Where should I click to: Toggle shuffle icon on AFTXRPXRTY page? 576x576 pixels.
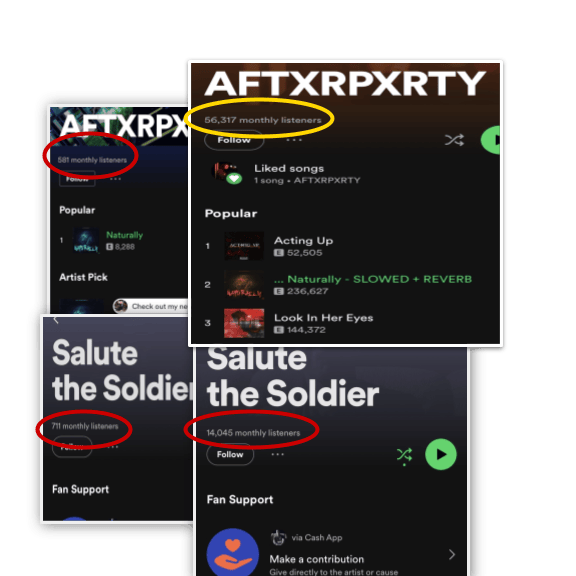454,140
